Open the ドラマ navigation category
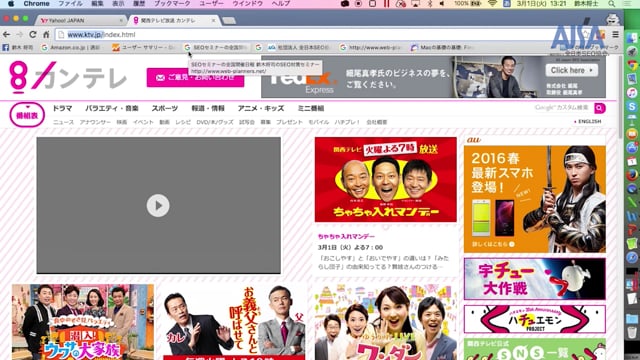Viewport: 640px width, 360px height. coord(62,108)
